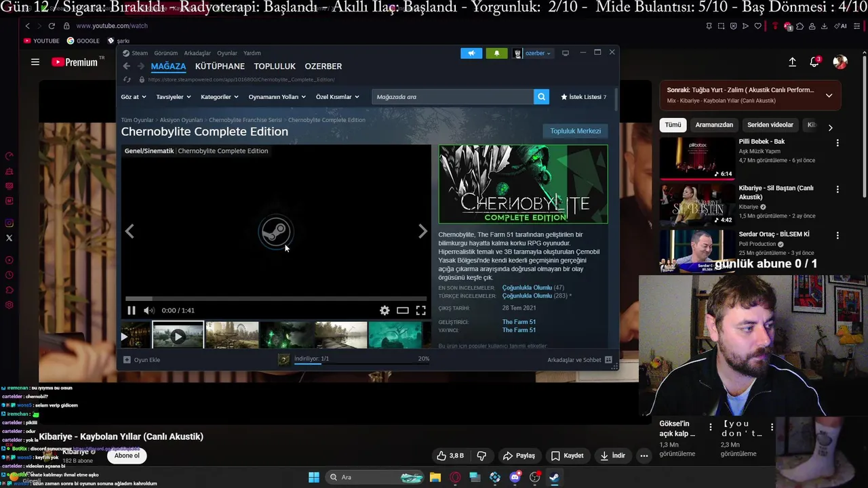The width and height of the screenshot is (868, 488).
Task: Dislike the Kibariye YouTube video
Action: coord(482,455)
